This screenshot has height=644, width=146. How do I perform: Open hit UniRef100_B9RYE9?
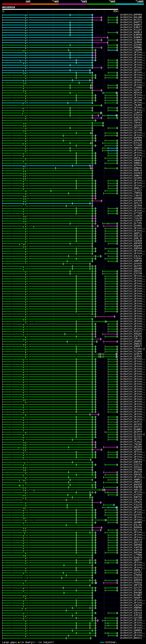point(131,462)
